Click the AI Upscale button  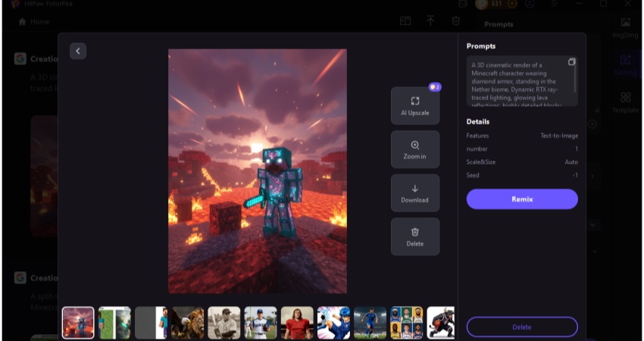click(x=415, y=105)
